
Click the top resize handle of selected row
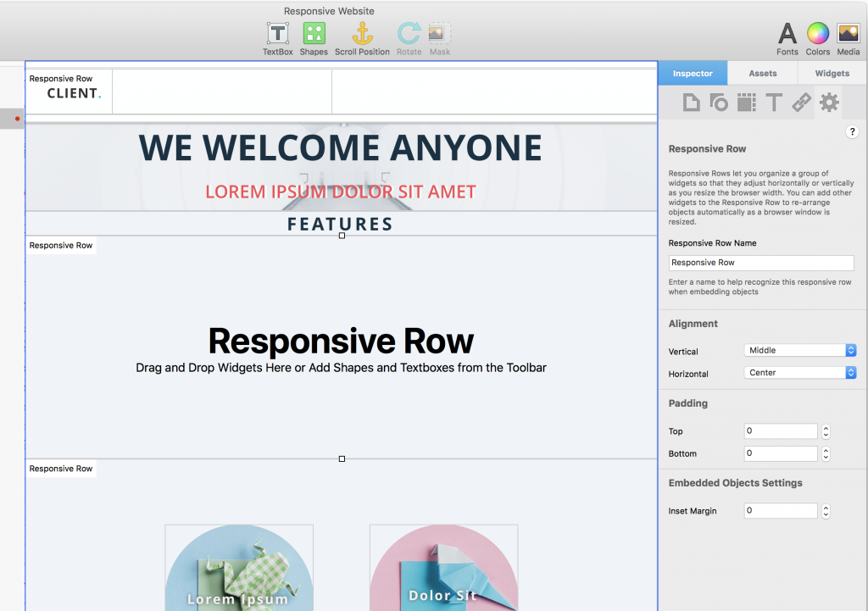tap(342, 236)
